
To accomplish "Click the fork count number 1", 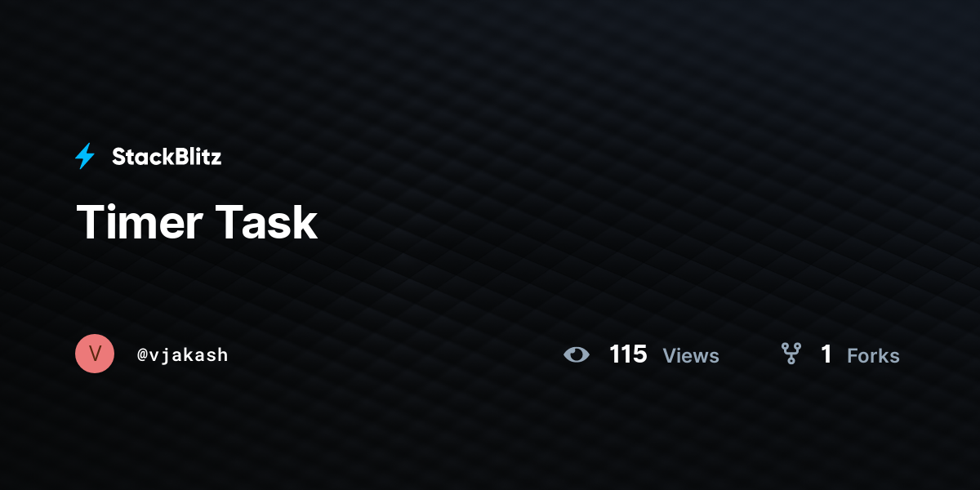I will click(x=826, y=354).
